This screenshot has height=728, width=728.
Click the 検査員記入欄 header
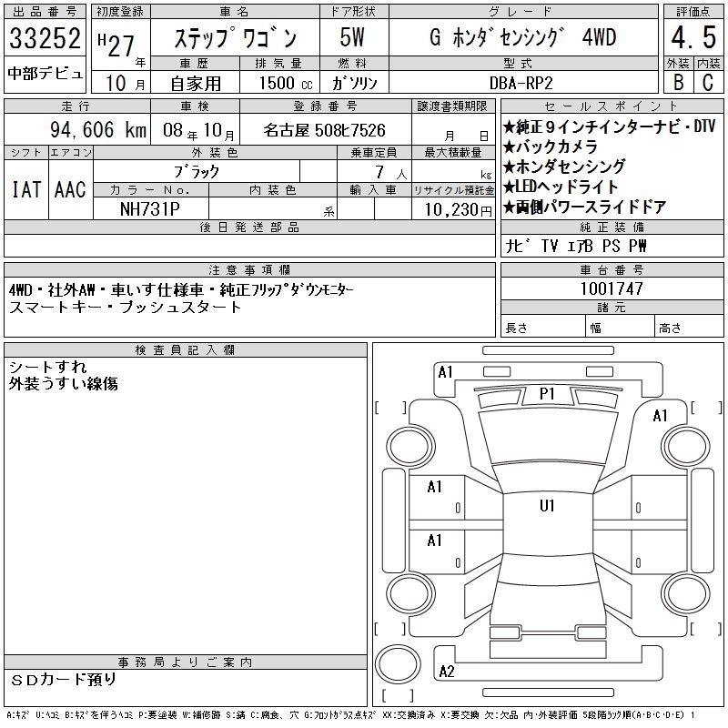click(x=186, y=350)
